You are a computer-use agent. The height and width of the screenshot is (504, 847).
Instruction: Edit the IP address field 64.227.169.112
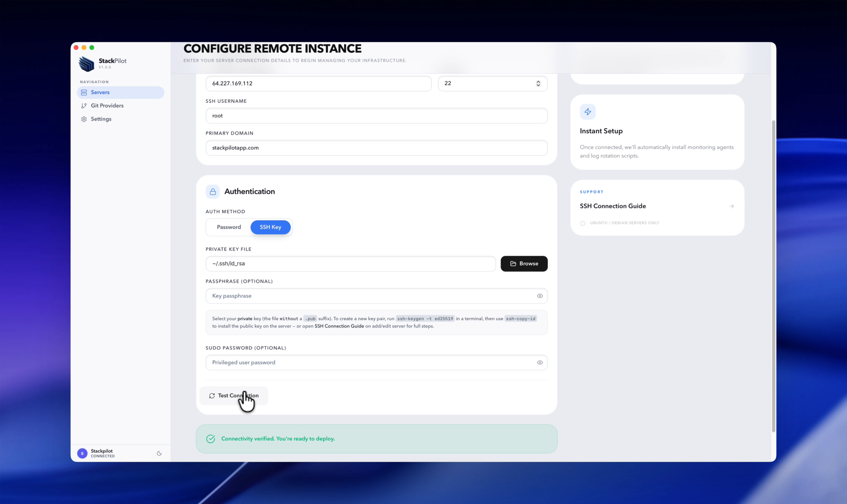pyautogui.click(x=318, y=83)
